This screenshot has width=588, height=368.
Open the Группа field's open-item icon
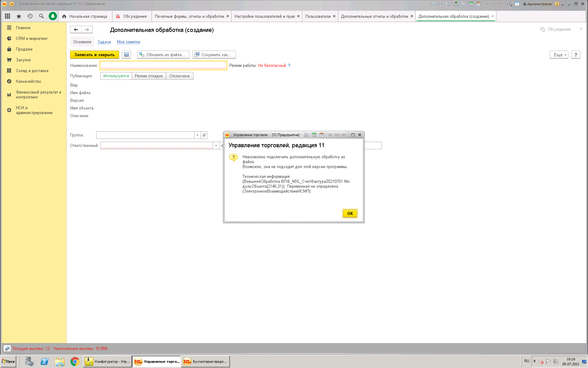click(x=204, y=135)
